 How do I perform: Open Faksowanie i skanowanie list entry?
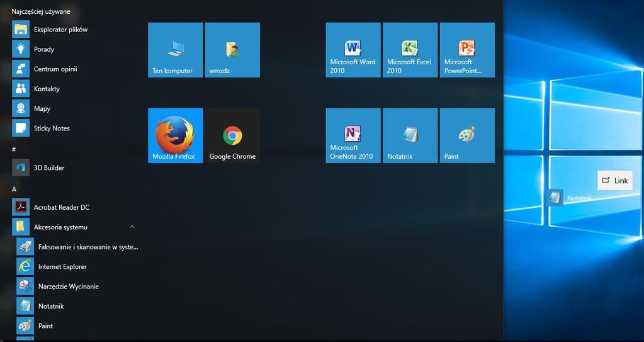pyautogui.click(x=77, y=247)
